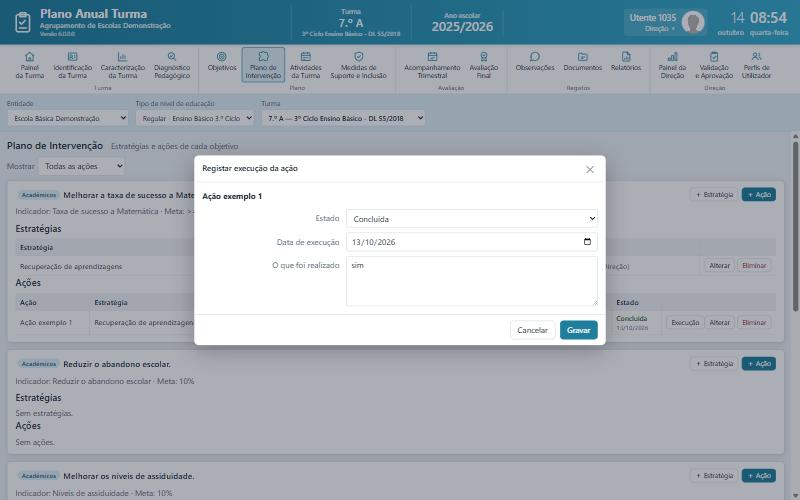Click 'Recuperação de aprendizagens' strategy row text
This screenshot has width=800, height=500.
[x=71, y=266]
